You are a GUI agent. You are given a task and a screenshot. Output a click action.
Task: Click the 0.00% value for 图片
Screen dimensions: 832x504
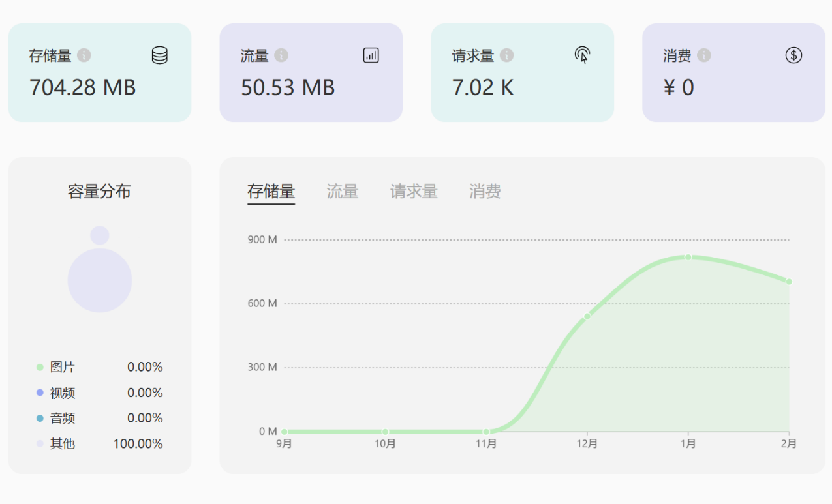145,367
